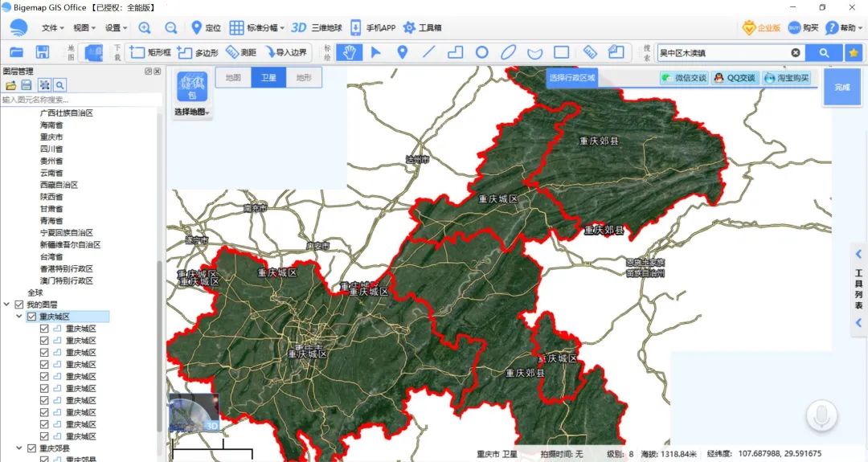Screen dimensions: 868x462
Task: Toggle the 重庆城区 group checkbox
Action: click(x=31, y=317)
